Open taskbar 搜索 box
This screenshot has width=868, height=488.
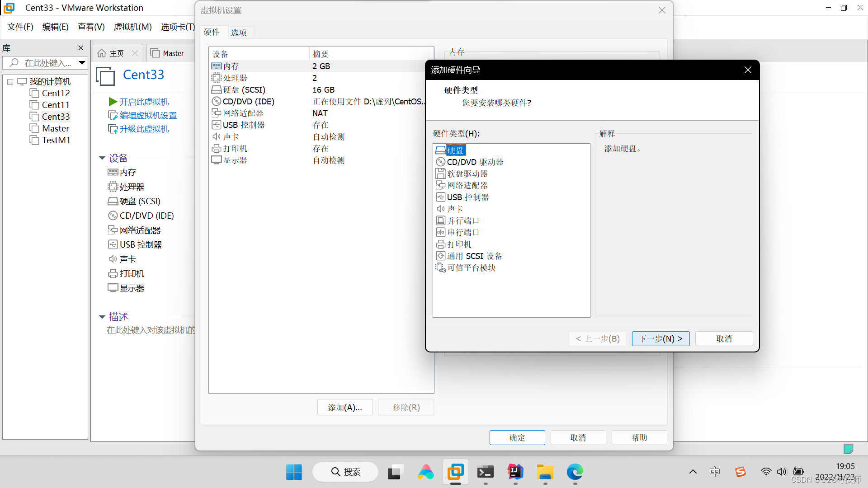345,472
